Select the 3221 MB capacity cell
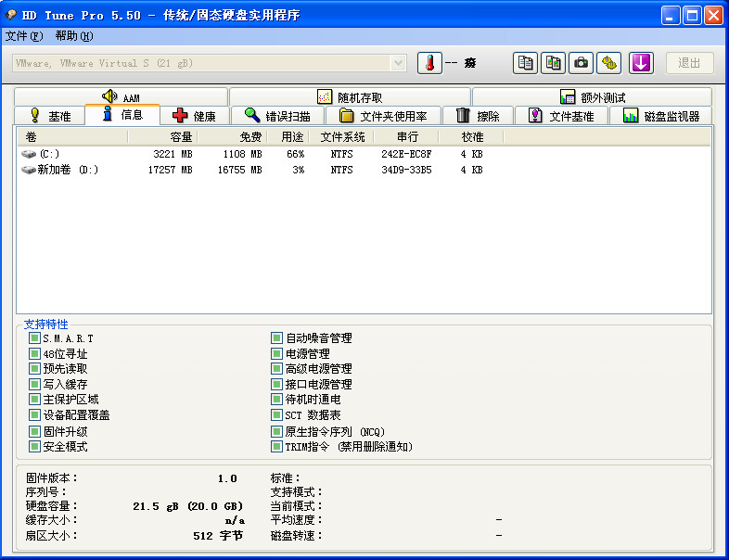 173,154
